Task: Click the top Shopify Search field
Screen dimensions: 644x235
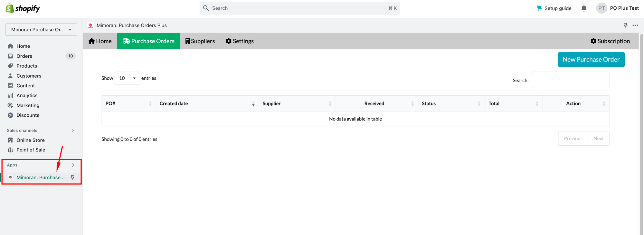Action: point(300,8)
